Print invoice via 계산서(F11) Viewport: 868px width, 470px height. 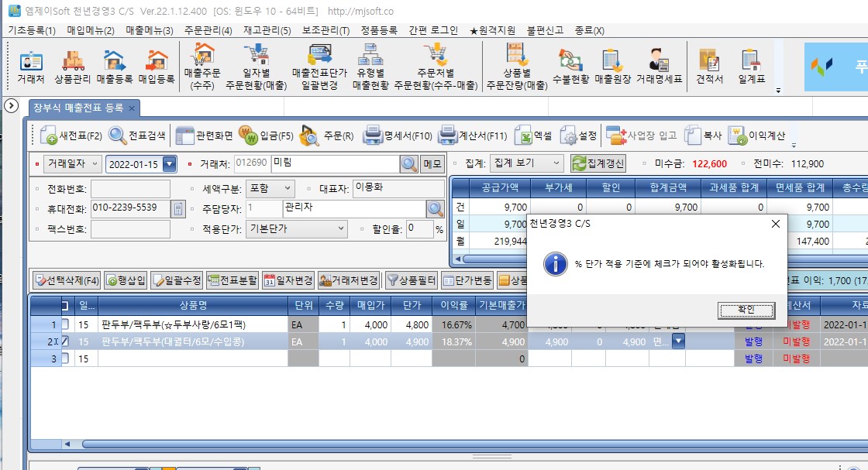point(472,136)
